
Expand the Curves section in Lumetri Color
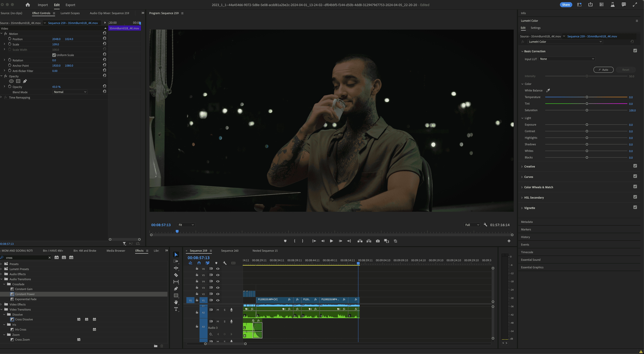click(x=528, y=177)
